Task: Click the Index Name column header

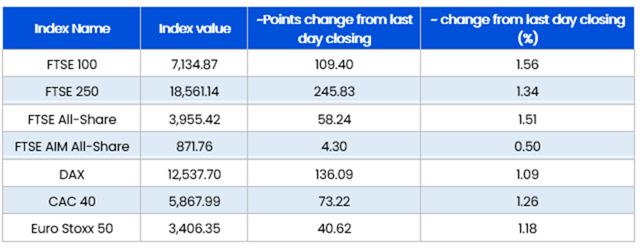Action: 72,29
